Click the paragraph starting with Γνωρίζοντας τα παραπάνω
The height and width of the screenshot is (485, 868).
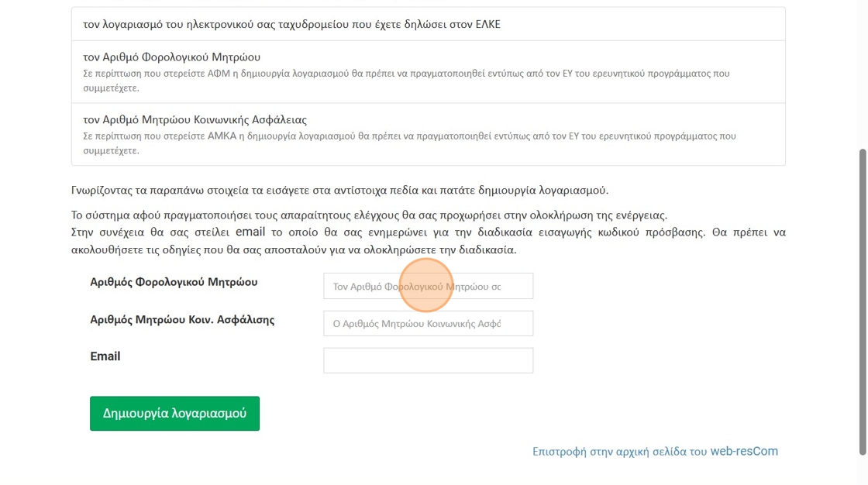click(x=340, y=190)
